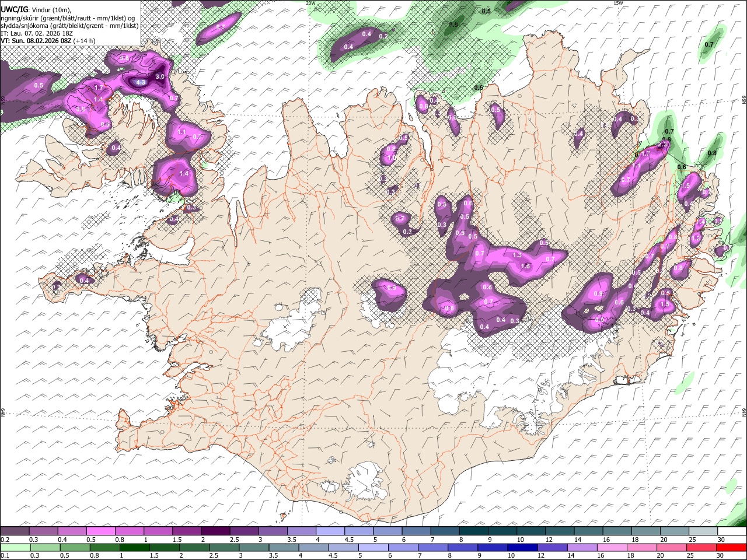This screenshot has width=747, height=560.
Task: Click upper legend swatch between 3 and 3.5
Action: point(273,531)
